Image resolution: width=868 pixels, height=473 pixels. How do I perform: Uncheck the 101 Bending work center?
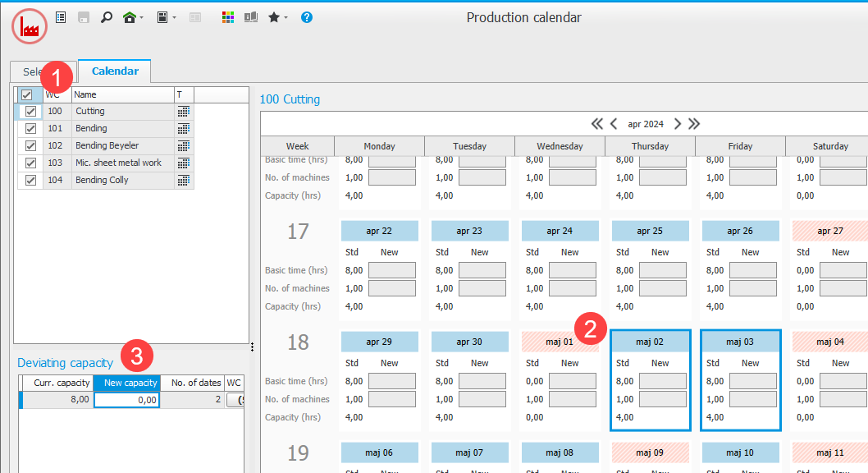click(30, 129)
